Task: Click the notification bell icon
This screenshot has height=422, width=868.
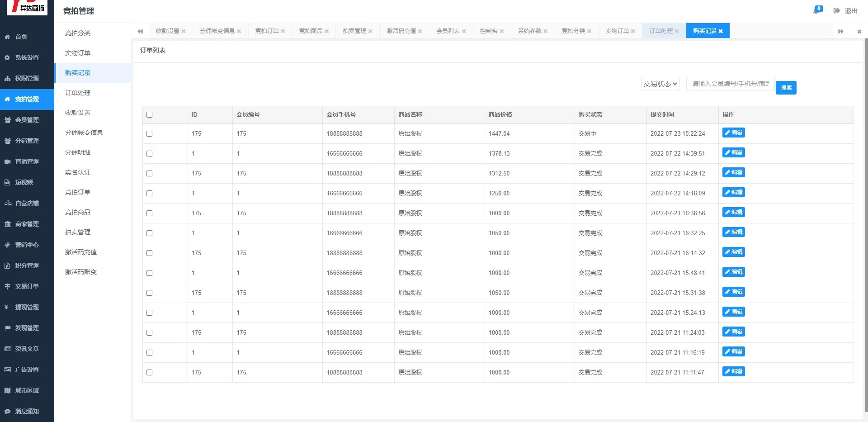Action: (x=816, y=10)
